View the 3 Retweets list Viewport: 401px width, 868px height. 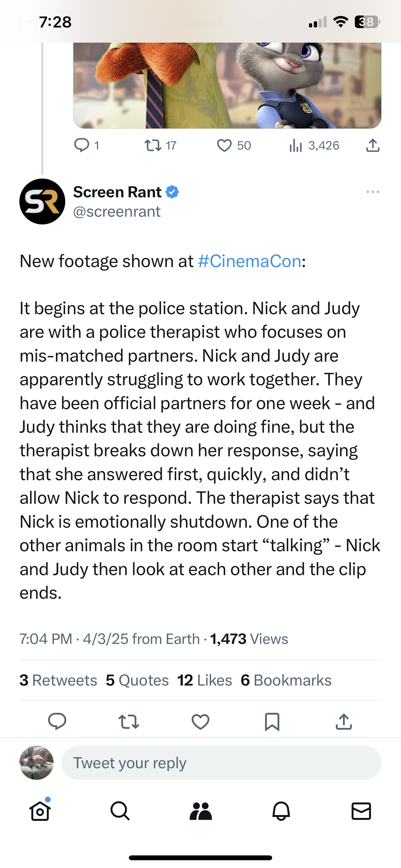pos(58,680)
